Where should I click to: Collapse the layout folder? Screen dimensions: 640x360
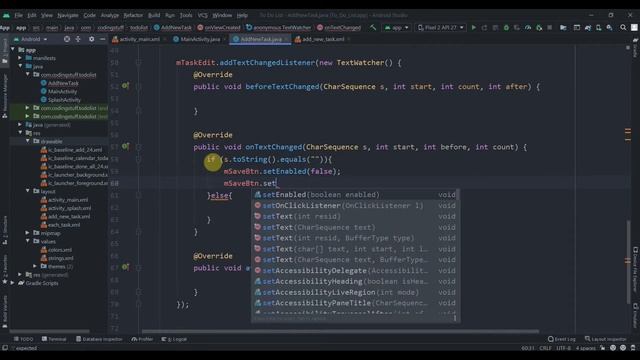[x=28, y=191]
